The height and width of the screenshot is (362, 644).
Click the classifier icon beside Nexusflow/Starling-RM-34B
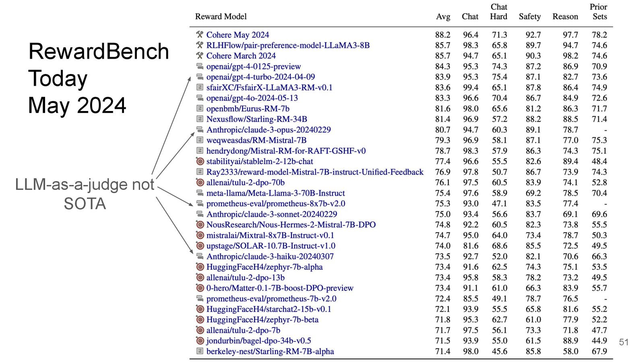click(x=200, y=119)
